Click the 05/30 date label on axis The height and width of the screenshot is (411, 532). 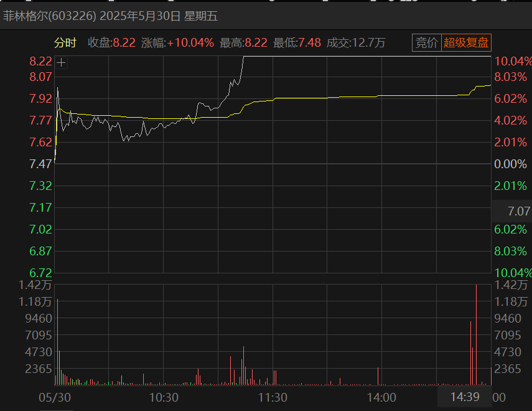(55, 397)
